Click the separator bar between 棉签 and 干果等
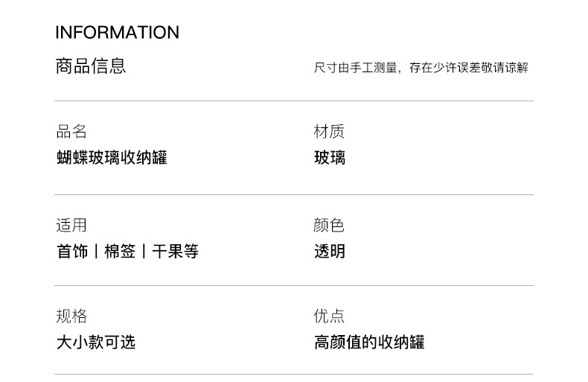Image resolution: width=588 pixels, height=382 pixels. click(144, 252)
